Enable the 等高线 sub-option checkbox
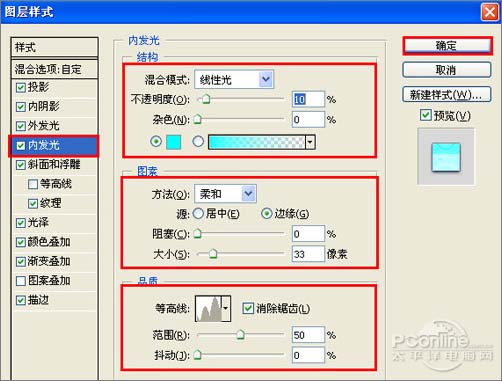502x381 pixels. 33,184
